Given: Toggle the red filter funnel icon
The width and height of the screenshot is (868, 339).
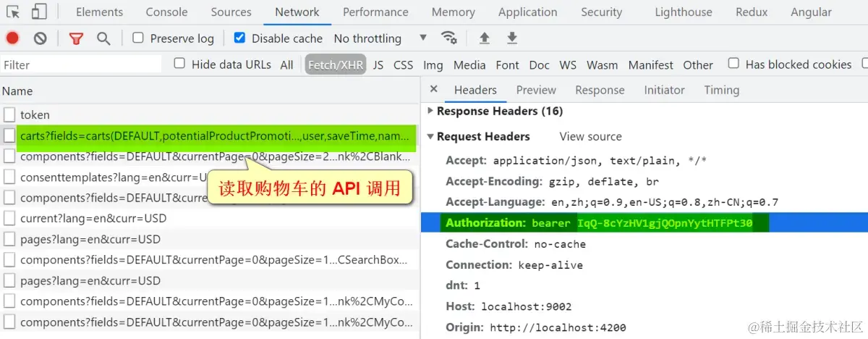Looking at the screenshot, I should [76, 38].
